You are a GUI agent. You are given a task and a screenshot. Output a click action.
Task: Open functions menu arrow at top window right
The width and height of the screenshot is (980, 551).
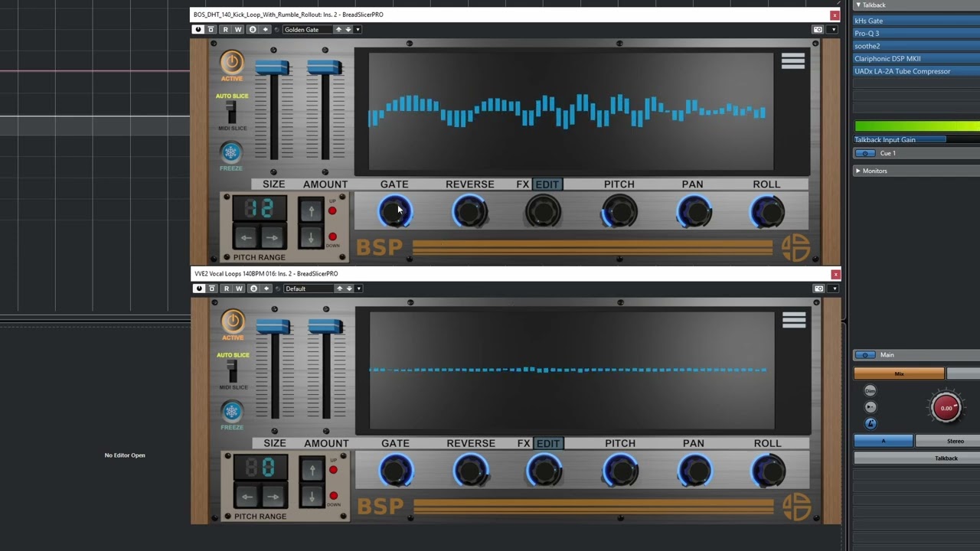point(833,30)
